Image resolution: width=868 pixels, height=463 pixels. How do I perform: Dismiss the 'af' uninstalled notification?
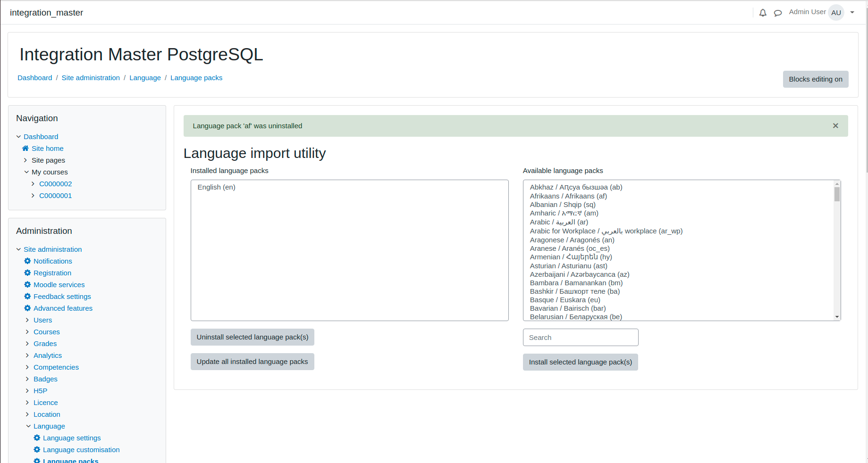835,126
